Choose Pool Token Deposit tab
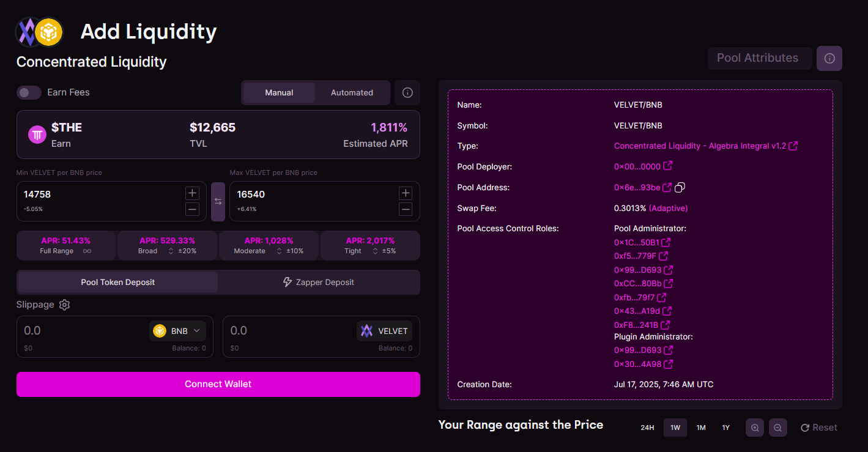The image size is (868, 452). [118, 282]
